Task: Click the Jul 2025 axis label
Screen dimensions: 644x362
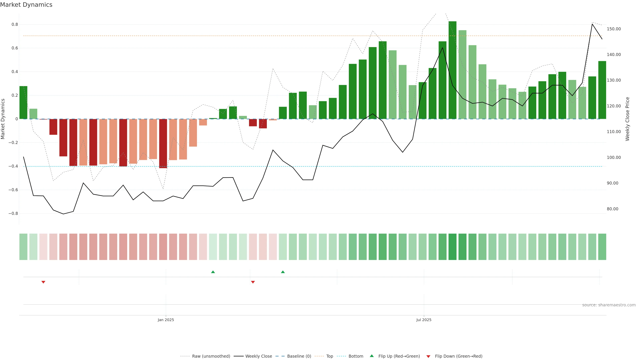Action: [x=424, y=320]
